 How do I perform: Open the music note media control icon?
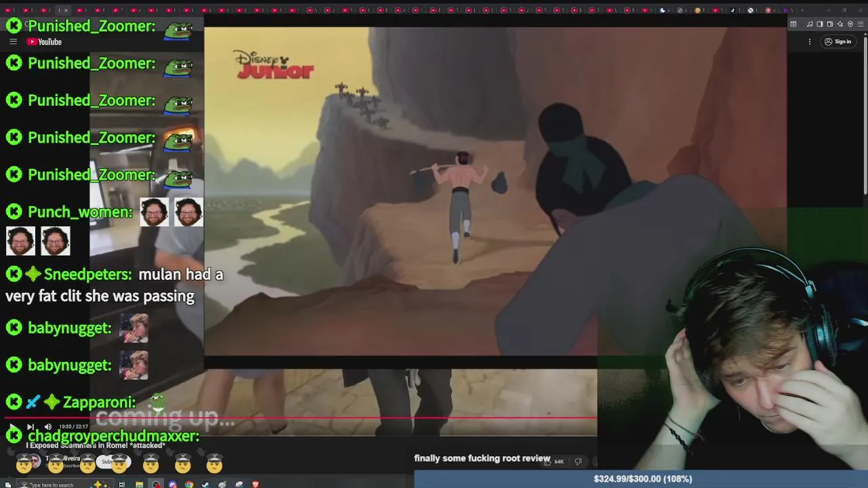810,24
